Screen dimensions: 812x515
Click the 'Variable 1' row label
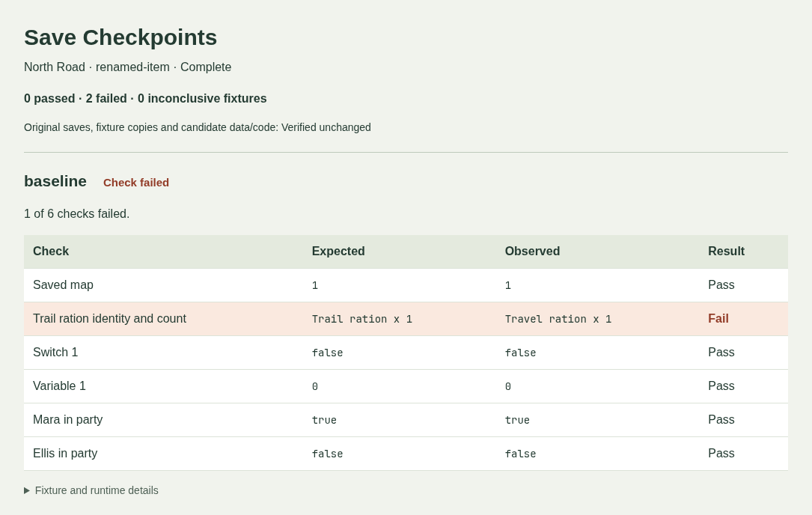tap(59, 386)
